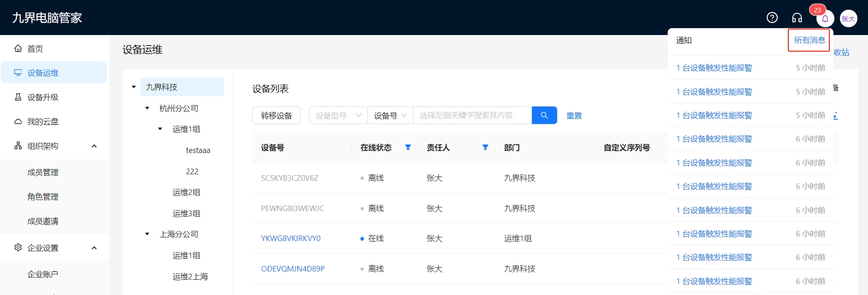This screenshot has height=295, width=868.
Task: Open device link YKWG8VKIRKVY0
Action: (291, 238)
